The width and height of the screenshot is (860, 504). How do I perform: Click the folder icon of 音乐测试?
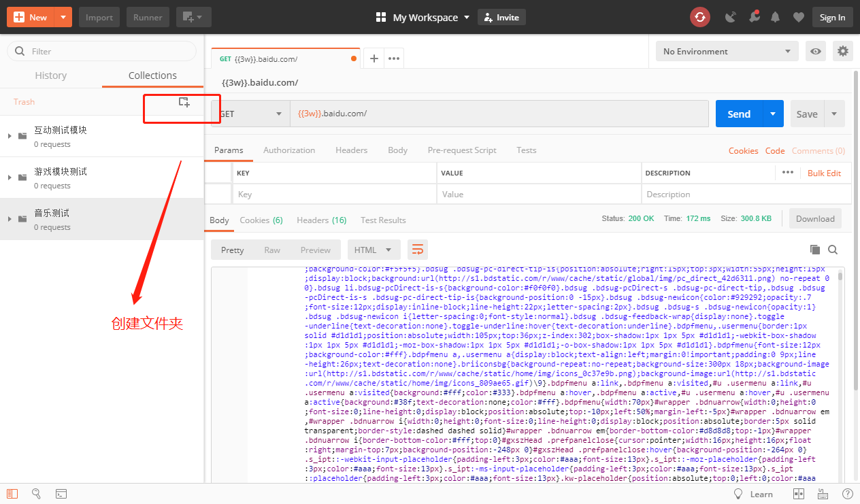(22, 219)
